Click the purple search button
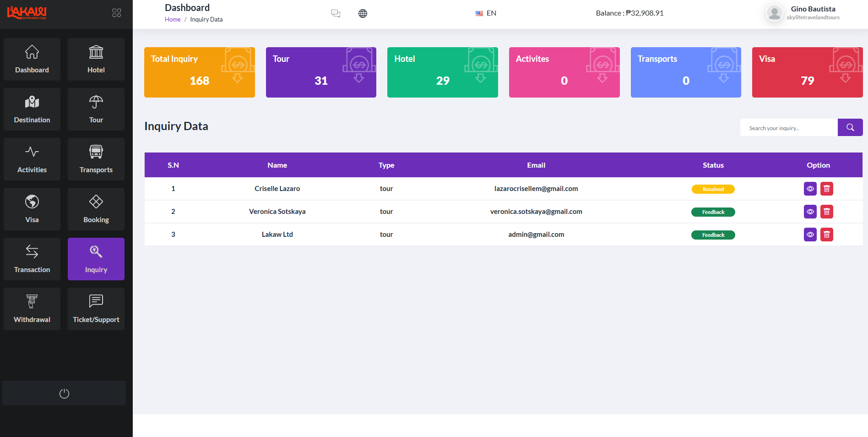The width and height of the screenshot is (868, 437). pos(850,127)
